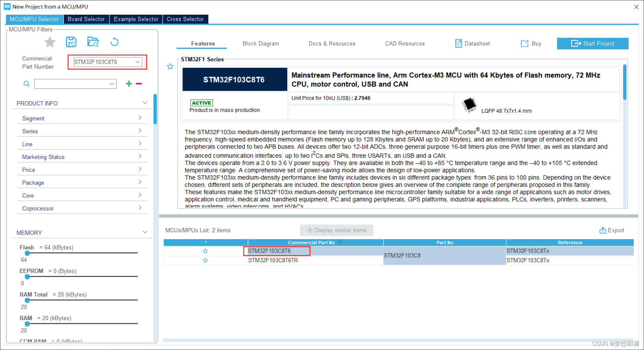Select the Block Diagram tab

click(261, 44)
